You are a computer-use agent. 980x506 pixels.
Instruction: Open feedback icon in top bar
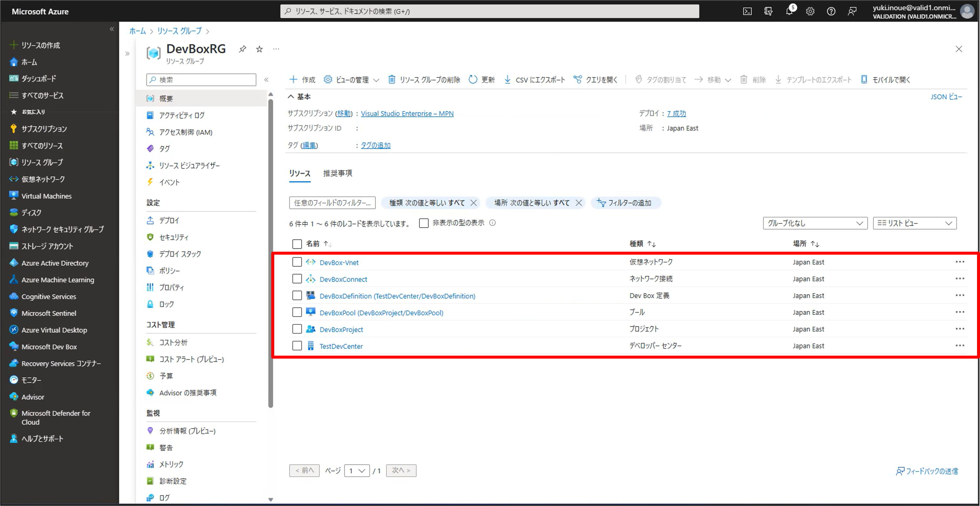852,12
